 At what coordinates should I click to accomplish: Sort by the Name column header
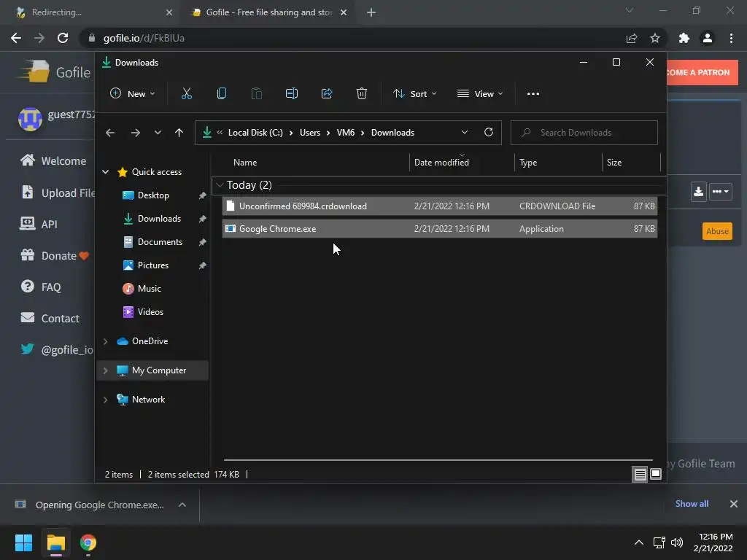245,163
